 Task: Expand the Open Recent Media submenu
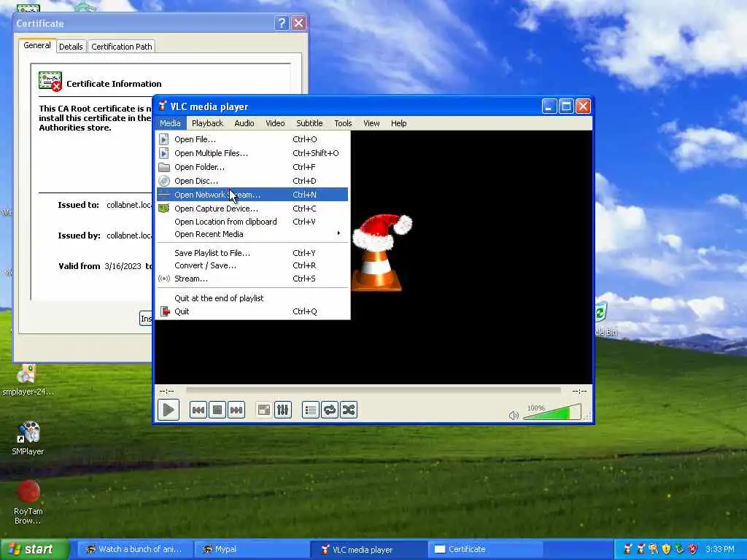click(x=252, y=234)
